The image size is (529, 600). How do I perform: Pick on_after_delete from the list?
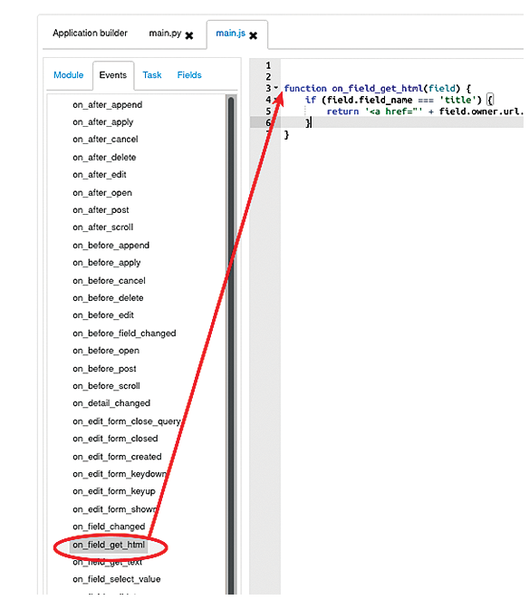(104, 158)
